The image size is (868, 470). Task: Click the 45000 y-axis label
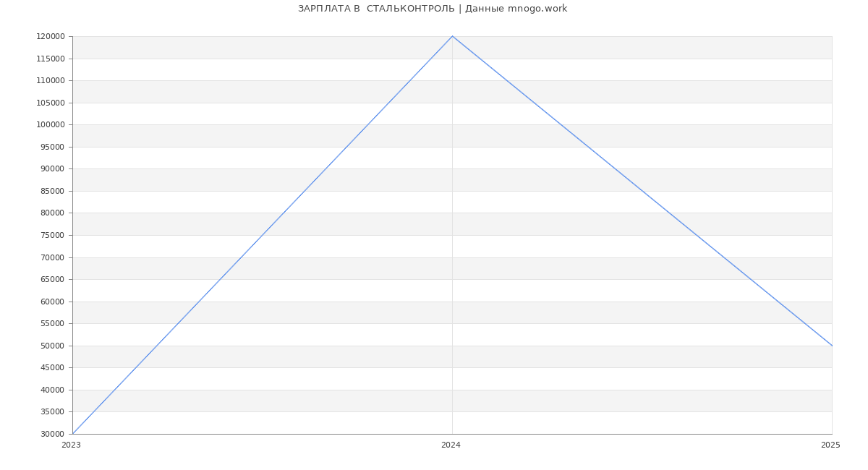coord(53,367)
